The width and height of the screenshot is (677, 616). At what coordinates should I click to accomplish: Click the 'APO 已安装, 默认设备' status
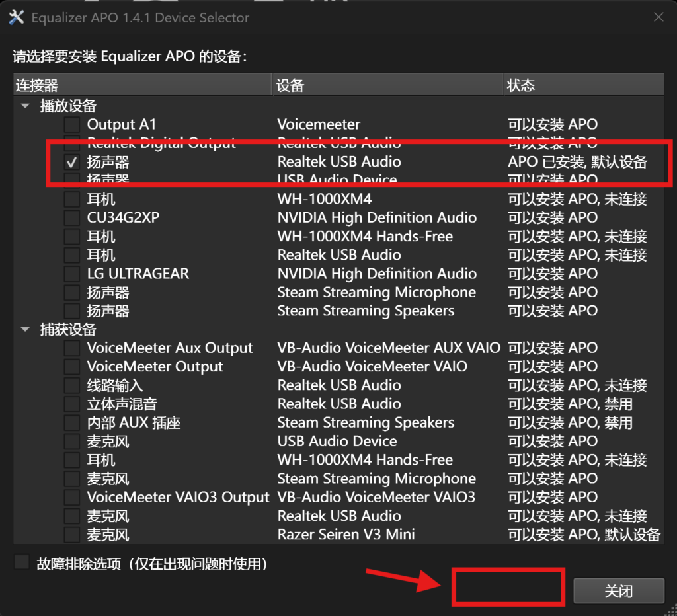tap(577, 162)
